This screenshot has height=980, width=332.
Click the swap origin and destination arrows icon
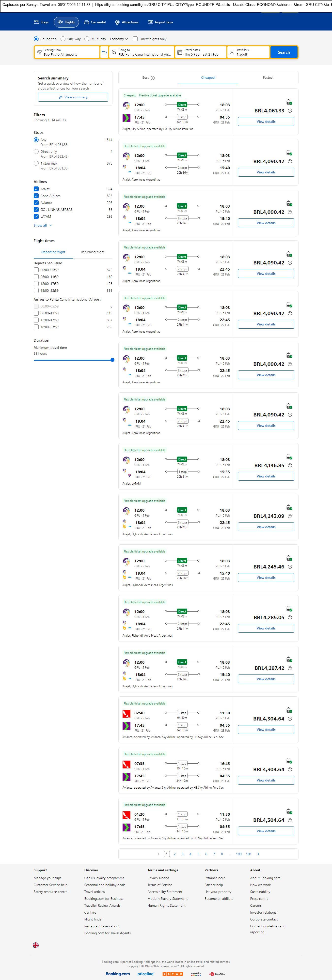pyautogui.click(x=104, y=52)
